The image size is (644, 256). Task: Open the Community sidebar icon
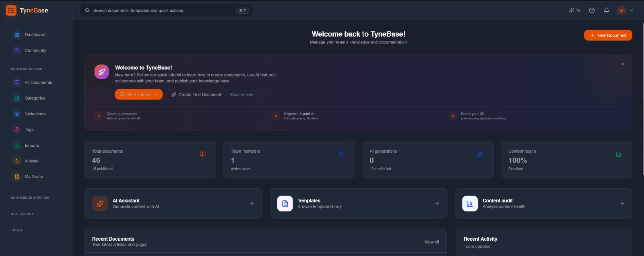[17, 50]
